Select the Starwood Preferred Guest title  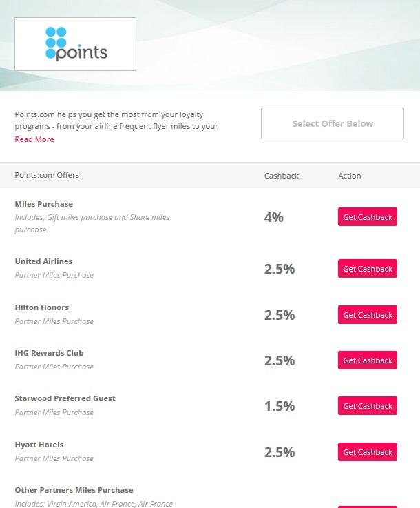pyautogui.click(x=65, y=398)
